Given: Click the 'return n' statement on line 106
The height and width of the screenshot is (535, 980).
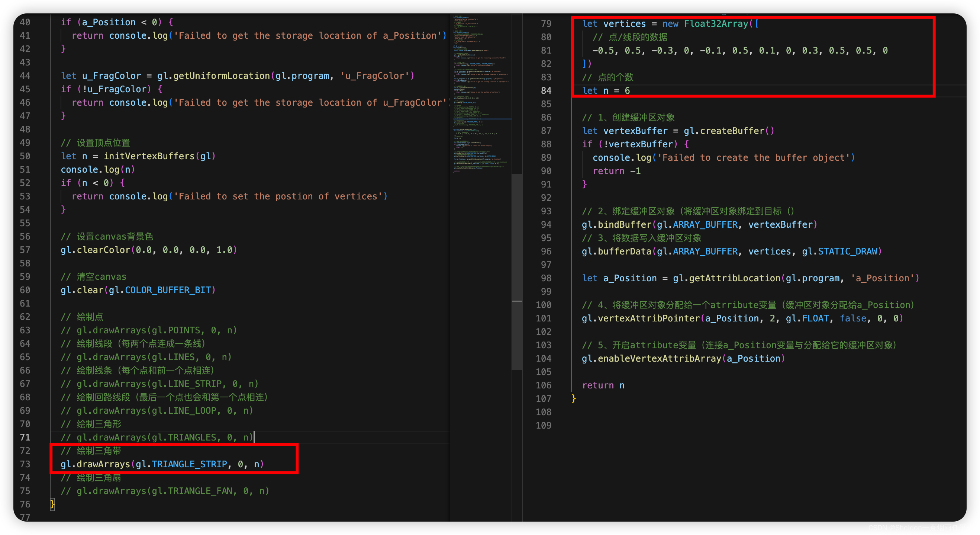Looking at the screenshot, I should pyautogui.click(x=603, y=385).
